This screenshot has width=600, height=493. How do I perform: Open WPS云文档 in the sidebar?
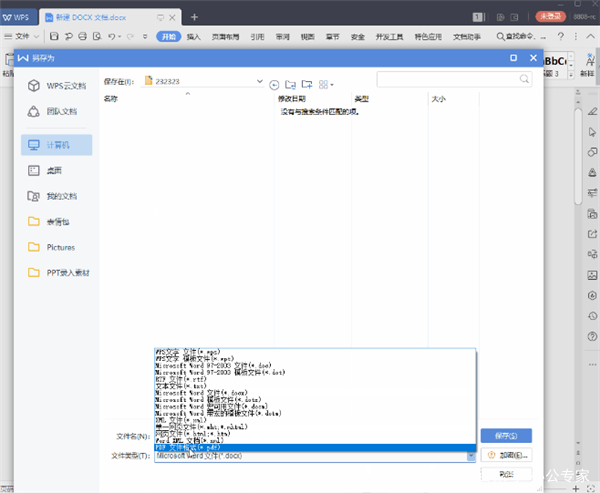point(57,86)
